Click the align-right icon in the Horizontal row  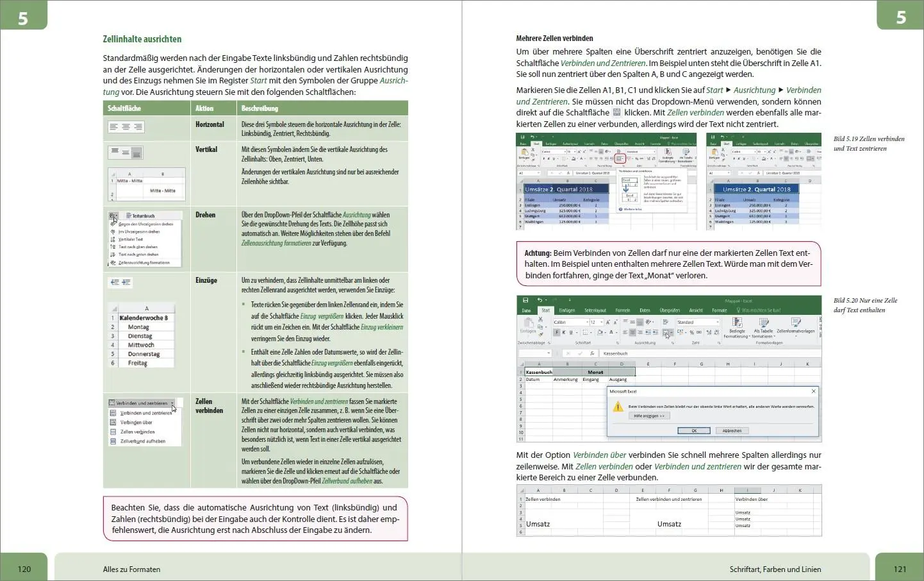[x=138, y=127]
